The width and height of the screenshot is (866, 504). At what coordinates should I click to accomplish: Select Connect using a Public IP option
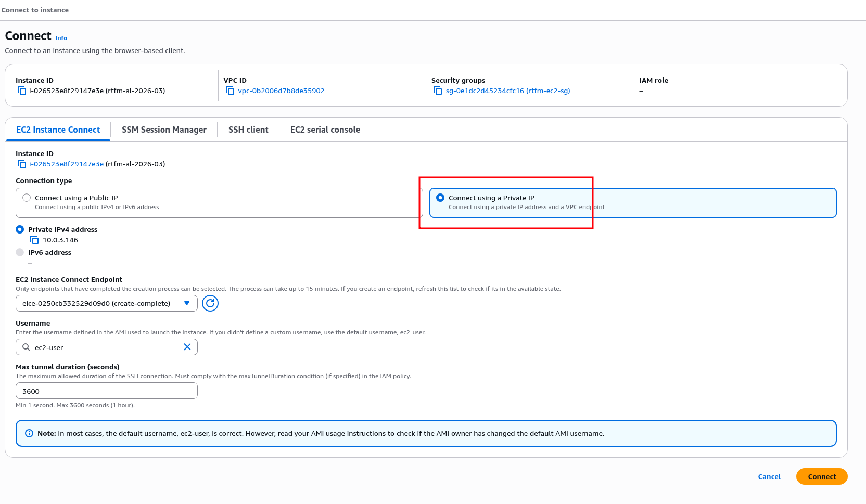click(x=27, y=198)
